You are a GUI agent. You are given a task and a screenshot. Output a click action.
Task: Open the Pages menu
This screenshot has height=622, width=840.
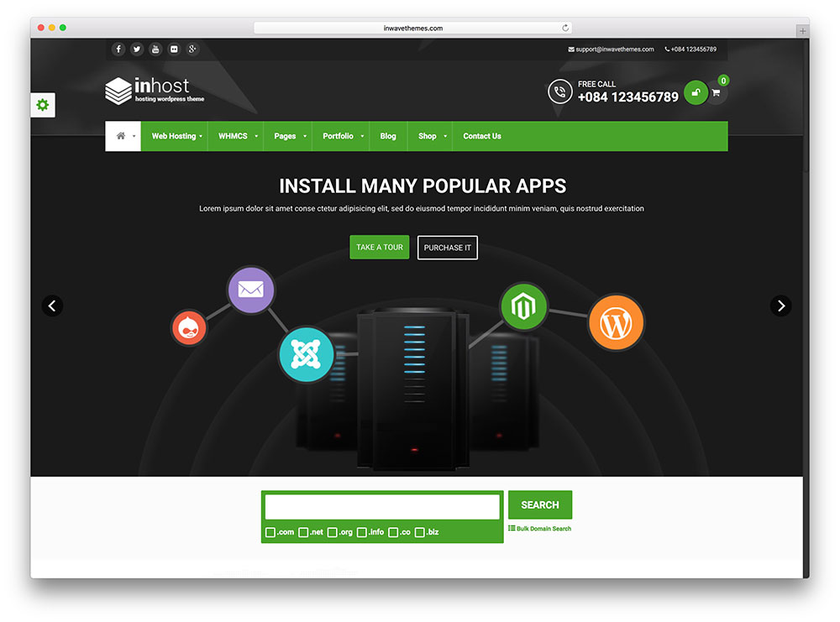click(x=285, y=136)
